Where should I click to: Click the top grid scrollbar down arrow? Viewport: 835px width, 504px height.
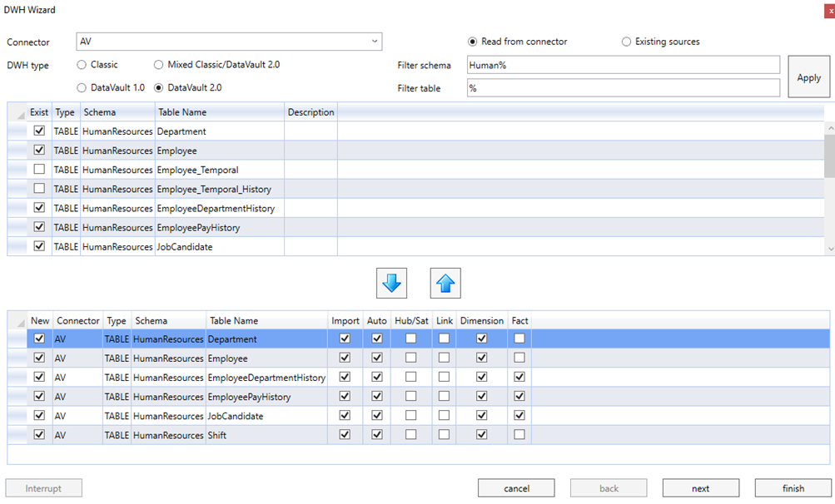click(830, 249)
